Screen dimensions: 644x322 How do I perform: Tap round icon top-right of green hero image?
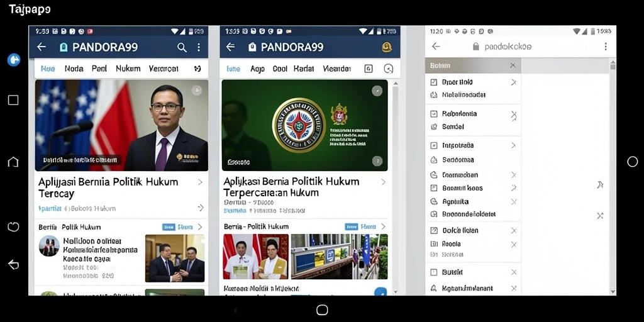377,91
